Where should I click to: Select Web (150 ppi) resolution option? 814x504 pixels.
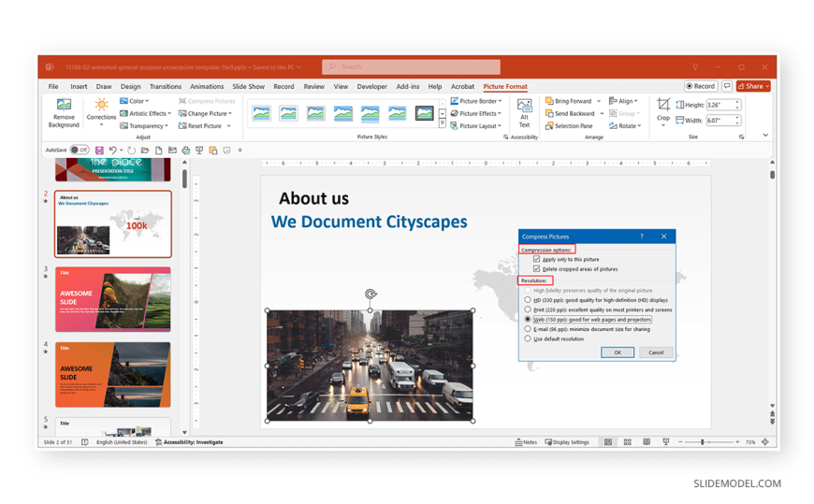click(528, 320)
